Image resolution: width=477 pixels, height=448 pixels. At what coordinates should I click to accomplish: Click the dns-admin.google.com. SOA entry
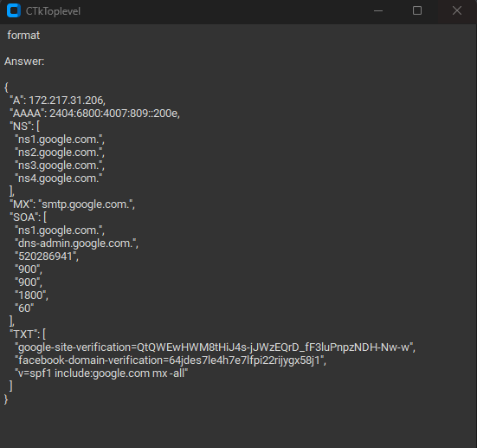coord(77,243)
